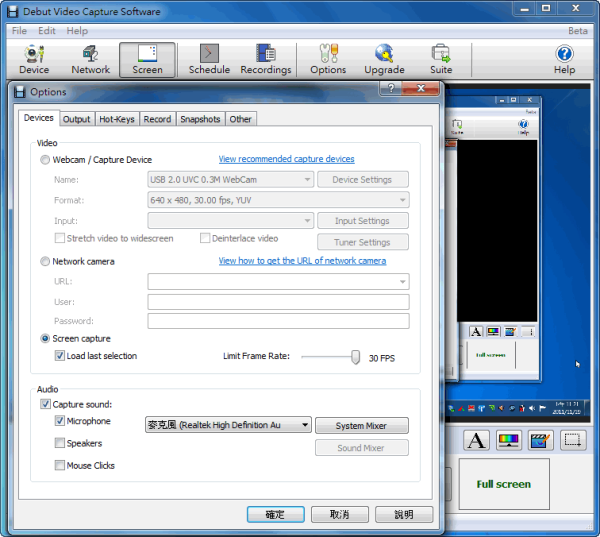Click the Password input field
The height and width of the screenshot is (537, 600).
pyautogui.click(x=278, y=321)
